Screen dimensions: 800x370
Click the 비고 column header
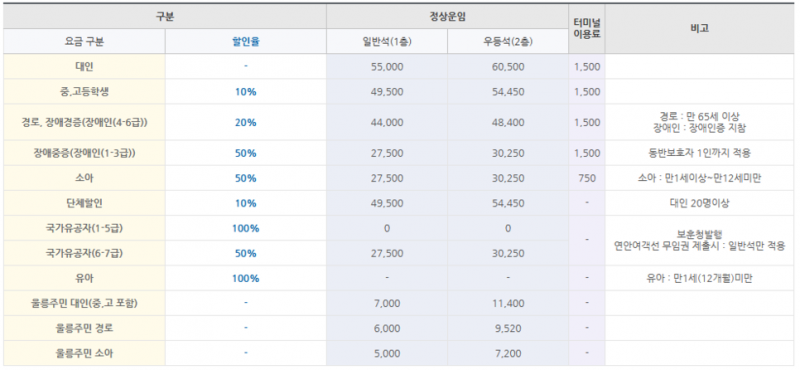click(x=699, y=29)
